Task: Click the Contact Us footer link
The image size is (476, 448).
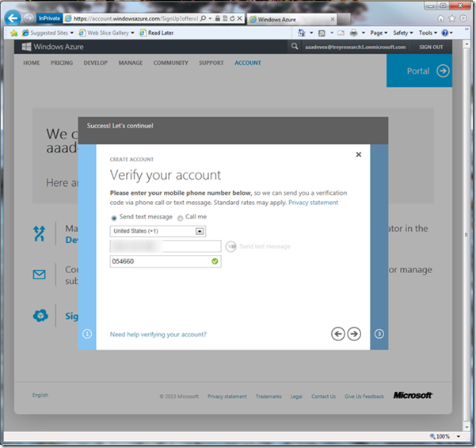Action: 324,397
